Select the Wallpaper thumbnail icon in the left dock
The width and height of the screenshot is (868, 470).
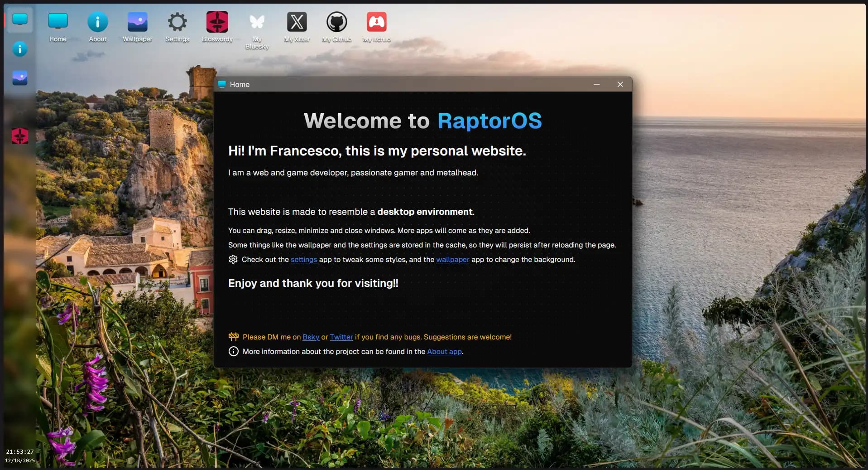pyautogui.click(x=19, y=78)
